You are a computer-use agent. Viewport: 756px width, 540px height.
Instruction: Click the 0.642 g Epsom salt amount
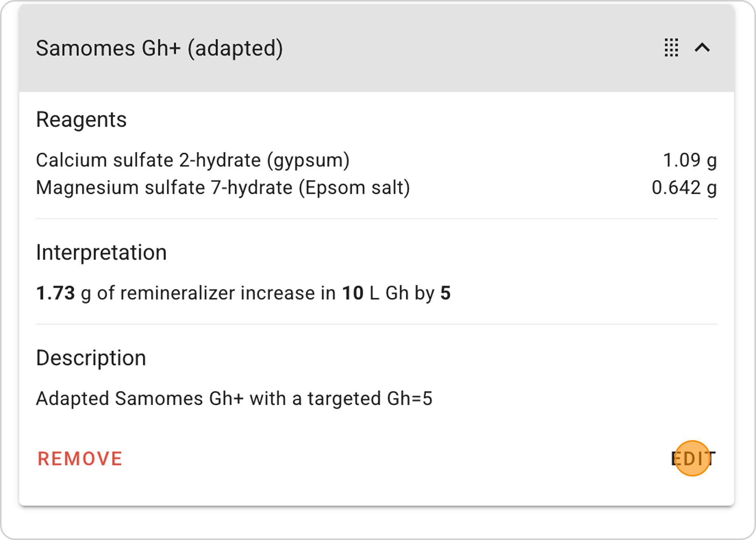point(684,188)
